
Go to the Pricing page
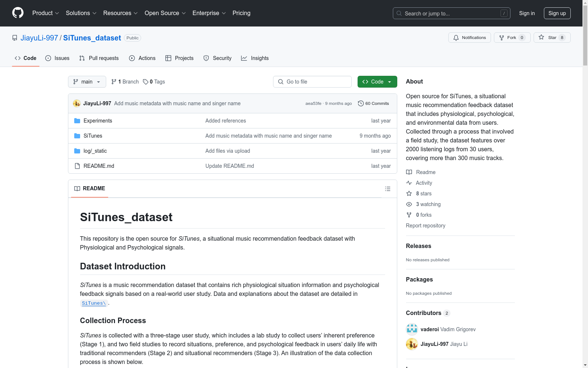241,13
